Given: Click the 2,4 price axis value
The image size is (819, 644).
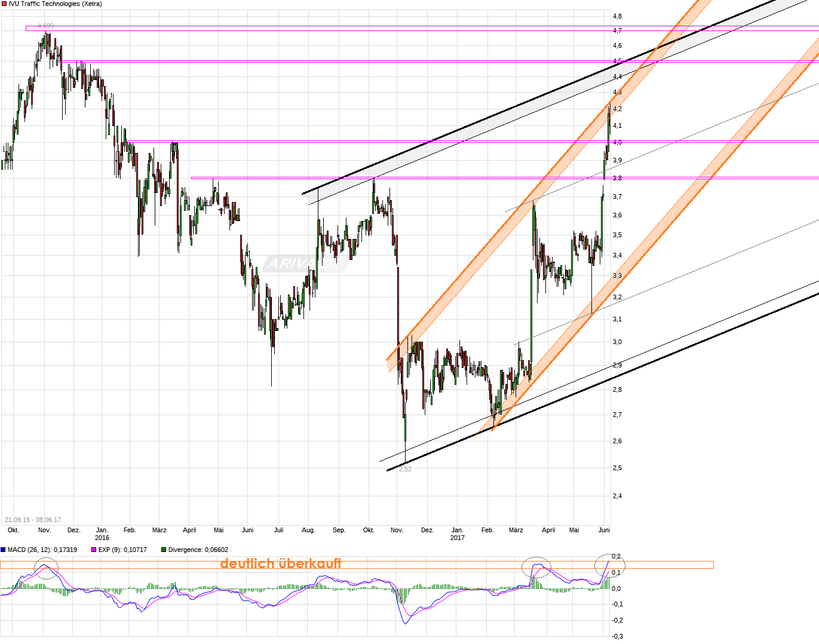Looking at the screenshot, I should [x=617, y=496].
